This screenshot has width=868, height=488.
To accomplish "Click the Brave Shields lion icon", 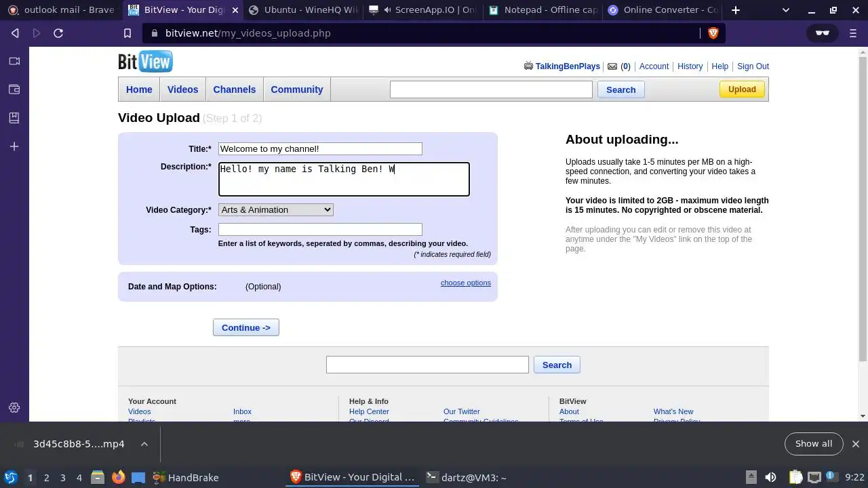I will (x=713, y=33).
